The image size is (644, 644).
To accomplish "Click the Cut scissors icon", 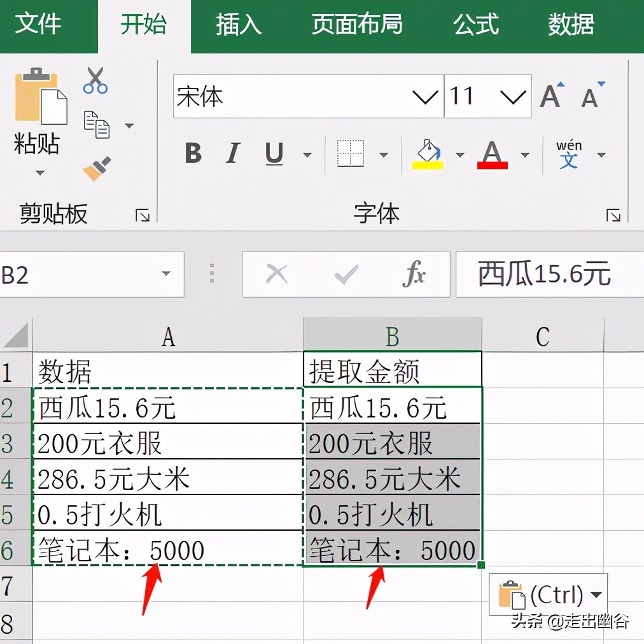I will (95, 80).
